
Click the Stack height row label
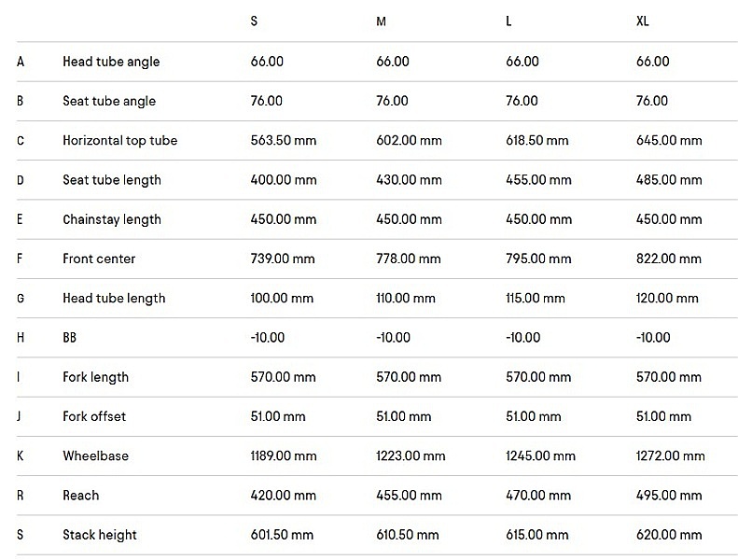click(100, 535)
